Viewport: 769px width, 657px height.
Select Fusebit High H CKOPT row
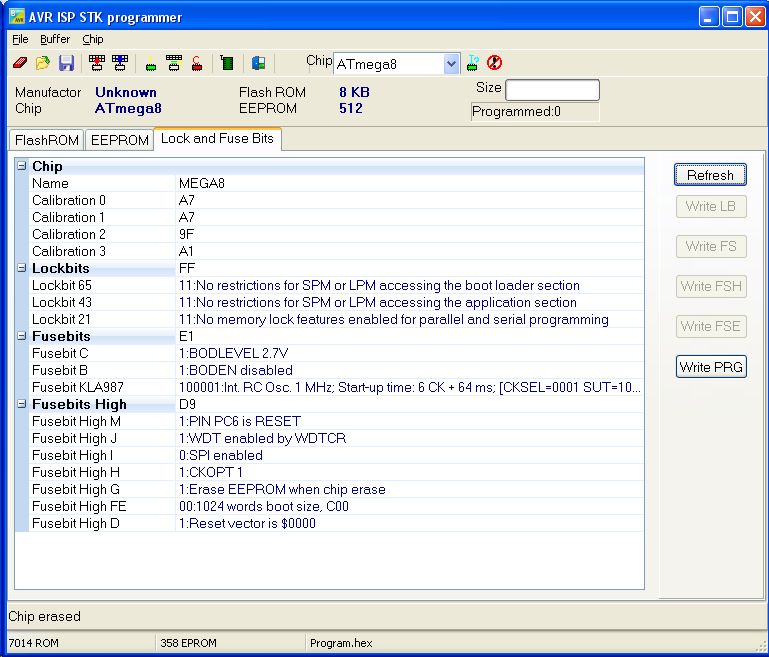point(336,472)
